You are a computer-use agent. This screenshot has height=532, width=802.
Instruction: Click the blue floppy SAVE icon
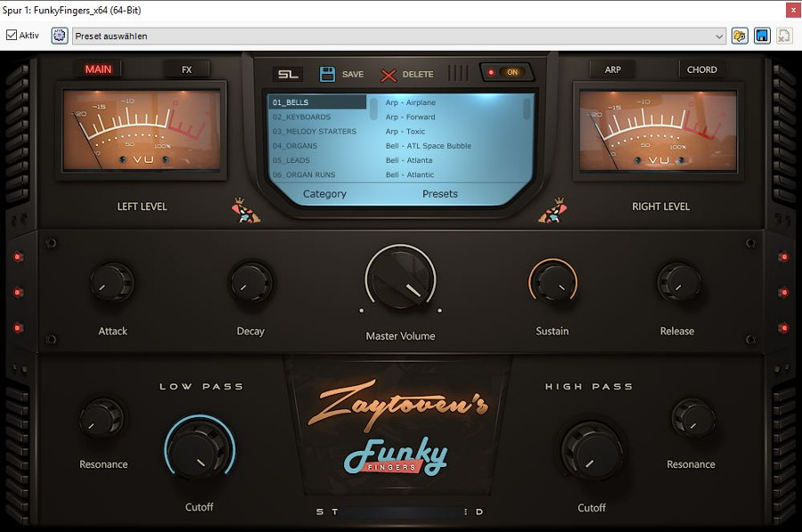(327, 74)
